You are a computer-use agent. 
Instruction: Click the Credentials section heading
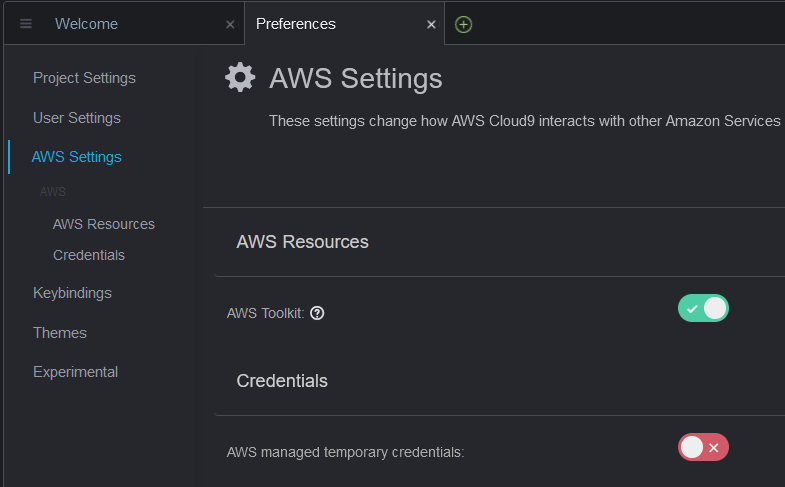[x=282, y=381]
